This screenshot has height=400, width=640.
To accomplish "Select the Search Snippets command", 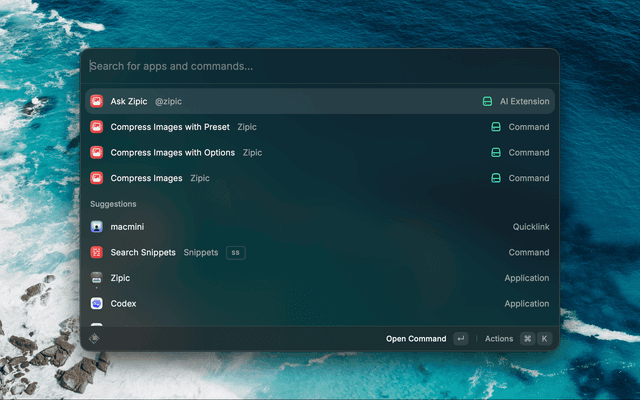I will [x=320, y=252].
